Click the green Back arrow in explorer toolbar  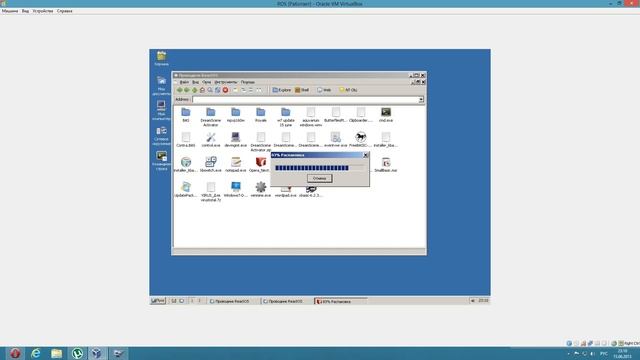pyautogui.click(x=179, y=90)
